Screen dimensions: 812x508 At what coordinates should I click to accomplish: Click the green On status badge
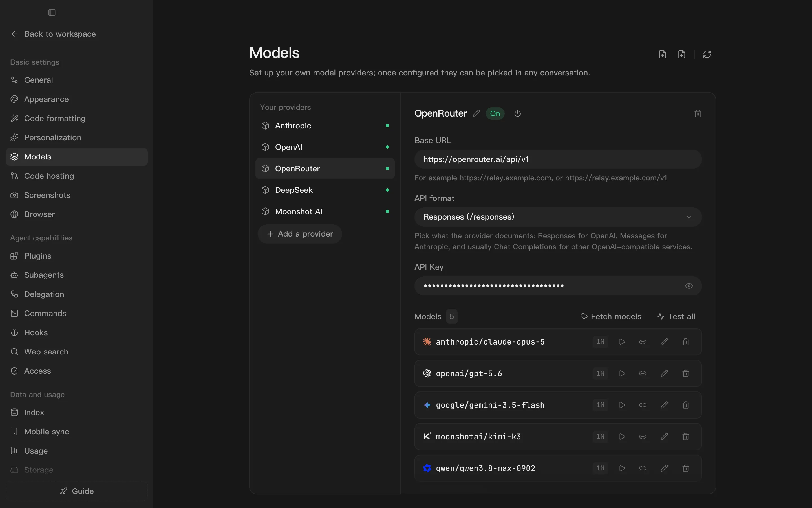pos(495,113)
